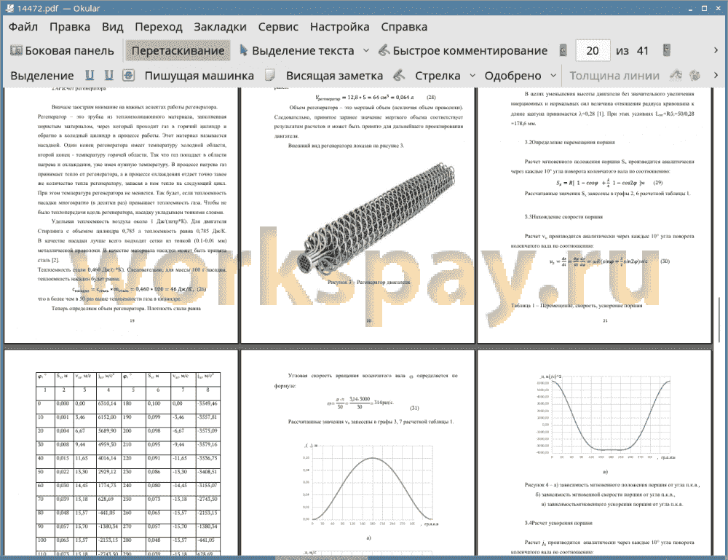Click the Боковая панель sidebar icon
Screen dimensions: 728x560
coord(16,50)
